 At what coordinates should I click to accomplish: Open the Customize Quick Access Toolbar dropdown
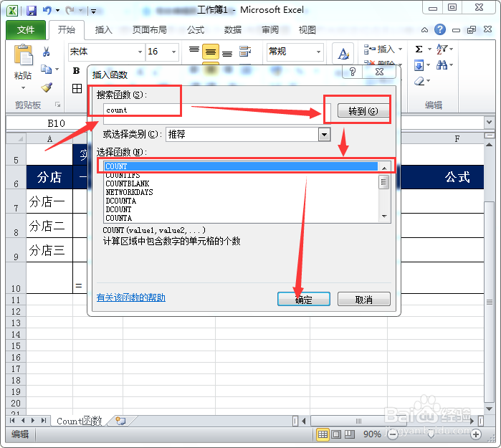click(x=93, y=11)
